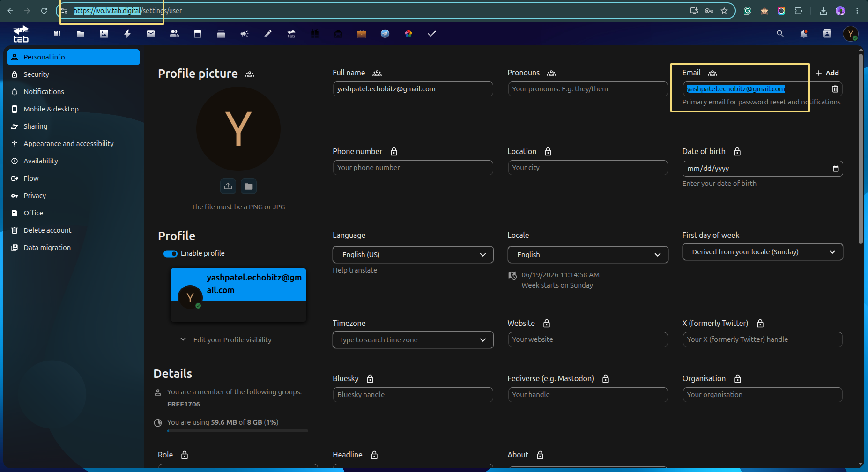Image resolution: width=868 pixels, height=472 pixels.
Task: Open the Announcements megaphone app
Action: point(245,34)
